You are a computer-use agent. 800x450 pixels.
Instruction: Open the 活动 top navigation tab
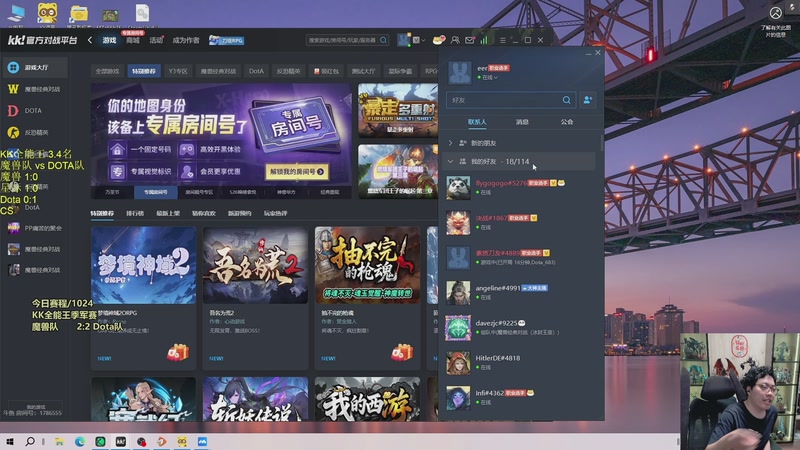click(x=156, y=40)
